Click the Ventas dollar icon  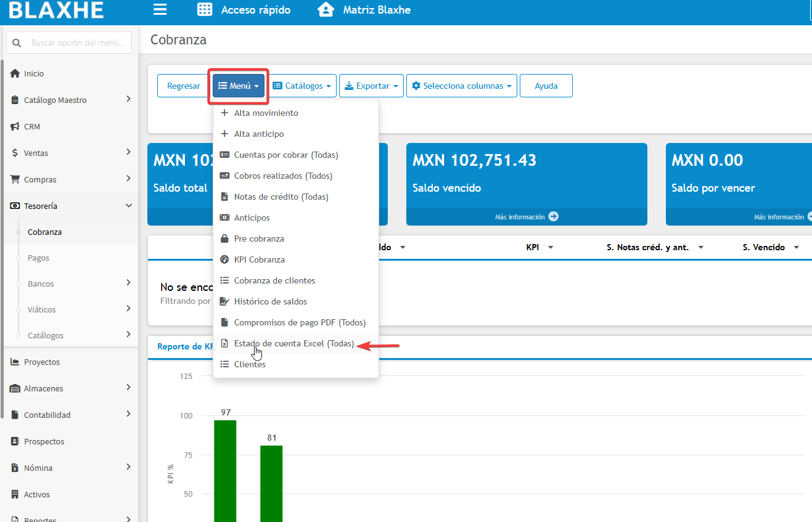pyautogui.click(x=15, y=153)
